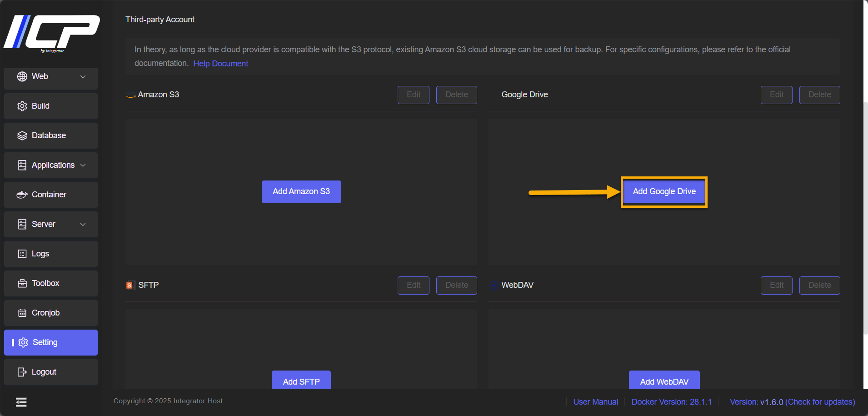The width and height of the screenshot is (868, 416).
Task: Click Edit for WebDAV
Action: tap(777, 285)
